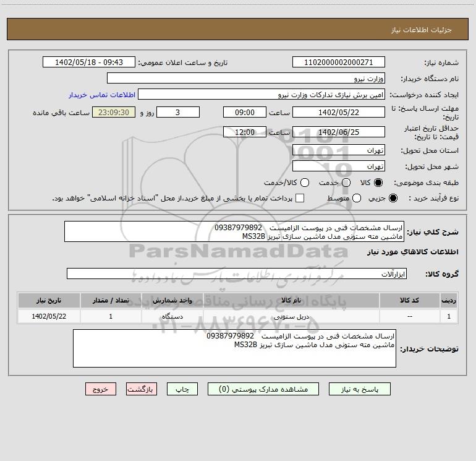
Task: Click the تاریخ نیاز column header
Action: tap(49, 301)
